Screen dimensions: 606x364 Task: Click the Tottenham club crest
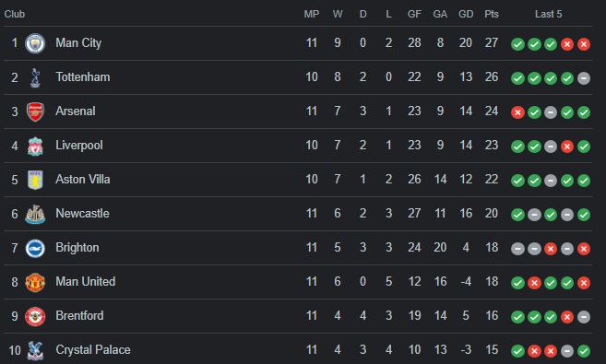tap(35, 77)
